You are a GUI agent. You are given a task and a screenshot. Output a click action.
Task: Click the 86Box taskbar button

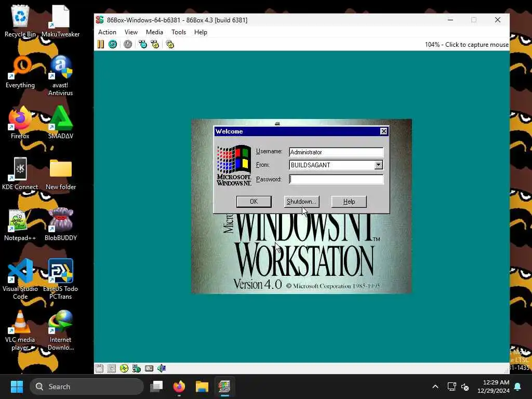click(224, 387)
